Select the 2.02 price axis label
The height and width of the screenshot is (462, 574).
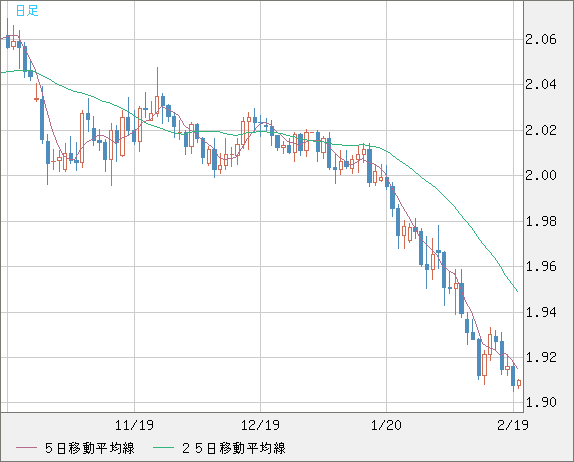pyautogui.click(x=541, y=130)
